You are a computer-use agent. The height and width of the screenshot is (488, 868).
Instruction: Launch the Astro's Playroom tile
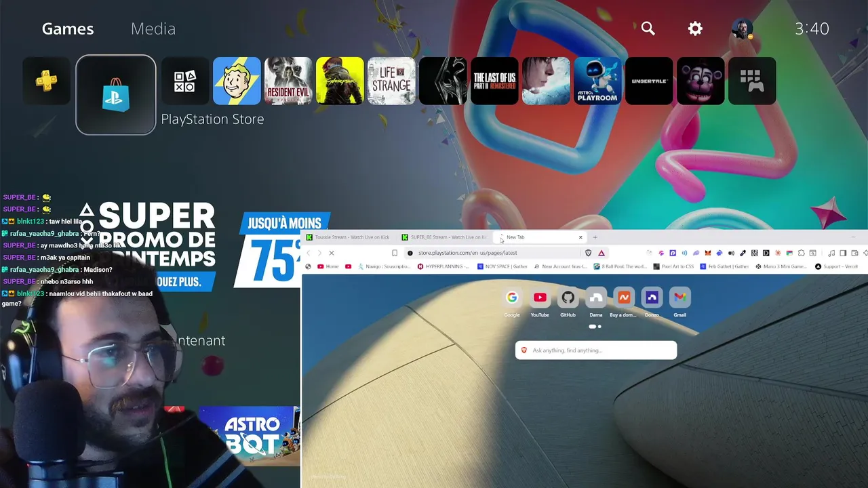tap(597, 81)
